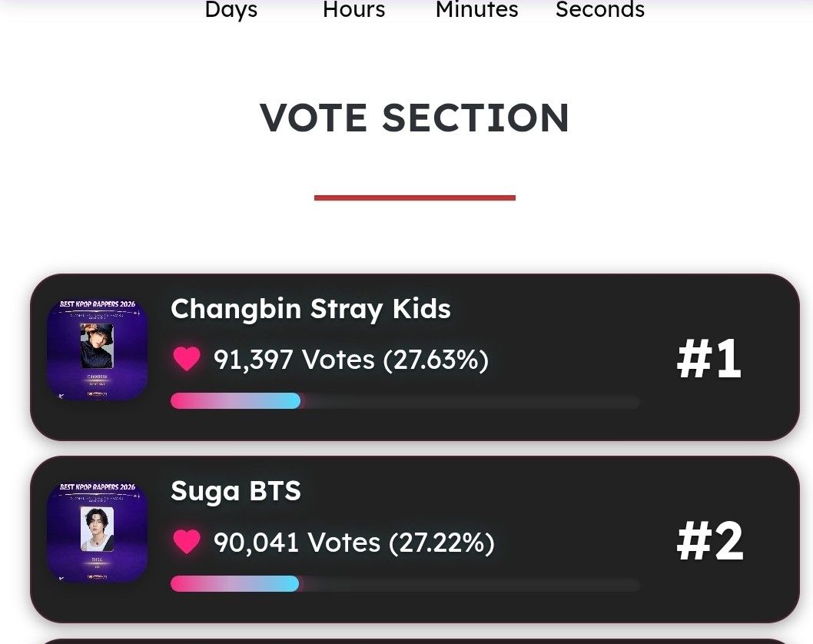Click Changbin's vote progress bar
This screenshot has width=813, height=644.
[405, 401]
